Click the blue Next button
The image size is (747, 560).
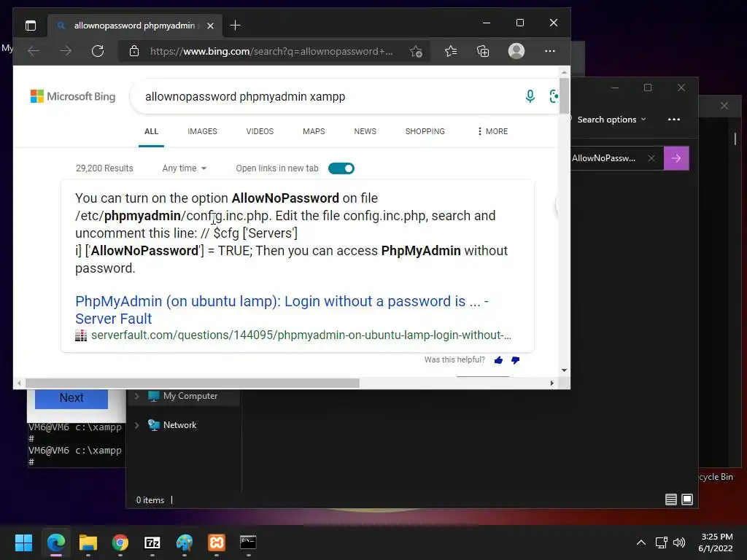[71, 398]
